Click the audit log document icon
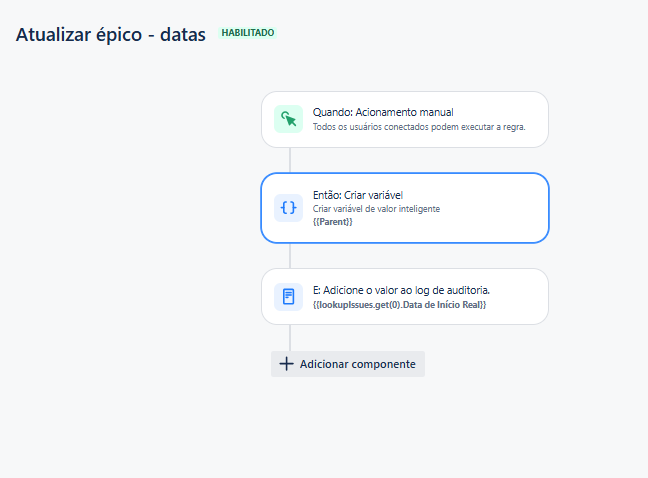Screen dimensions: 648x478 click(x=288, y=296)
